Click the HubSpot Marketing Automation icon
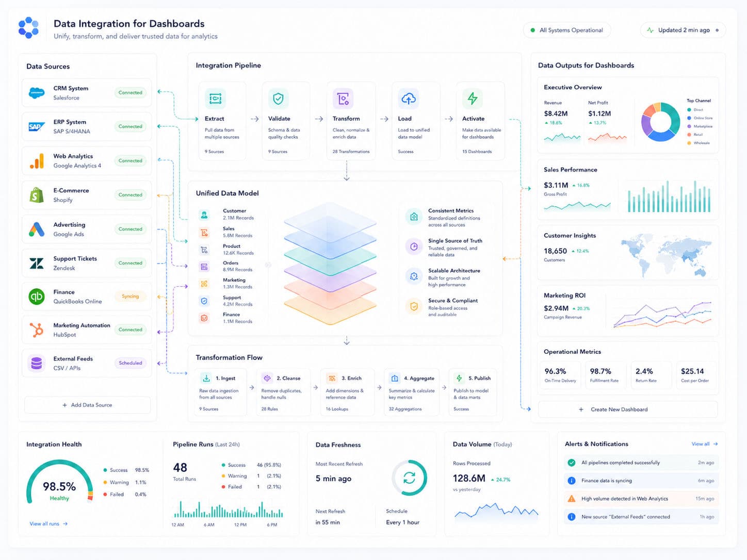This screenshot has width=747, height=560. [x=37, y=330]
